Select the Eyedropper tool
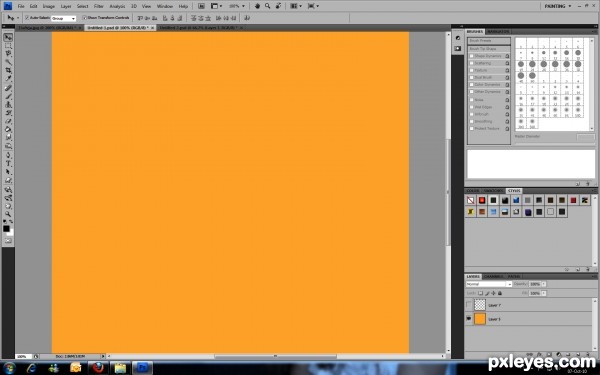 coord(8,78)
